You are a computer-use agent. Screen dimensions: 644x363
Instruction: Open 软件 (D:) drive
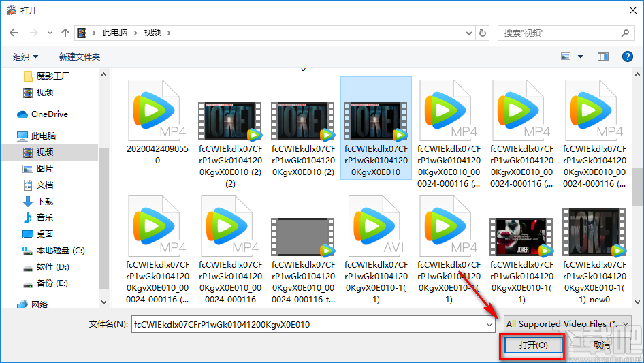tap(46, 267)
